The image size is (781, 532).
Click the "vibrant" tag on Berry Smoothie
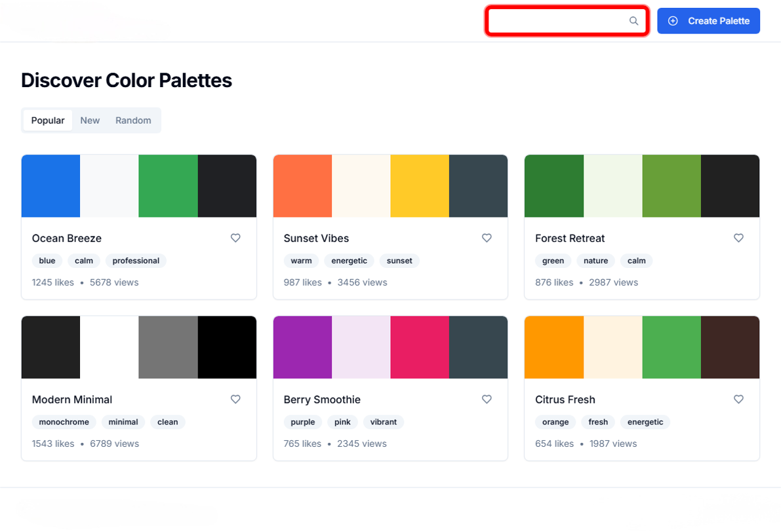(383, 422)
